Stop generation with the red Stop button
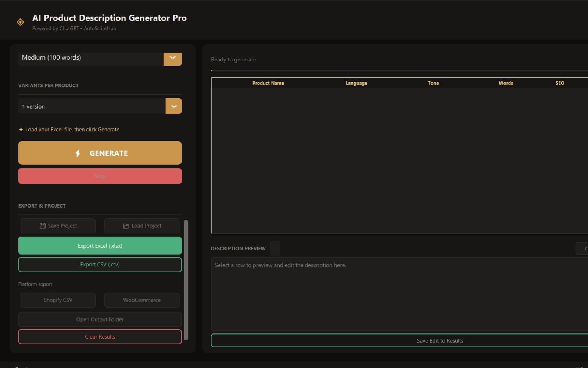 (100, 176)
